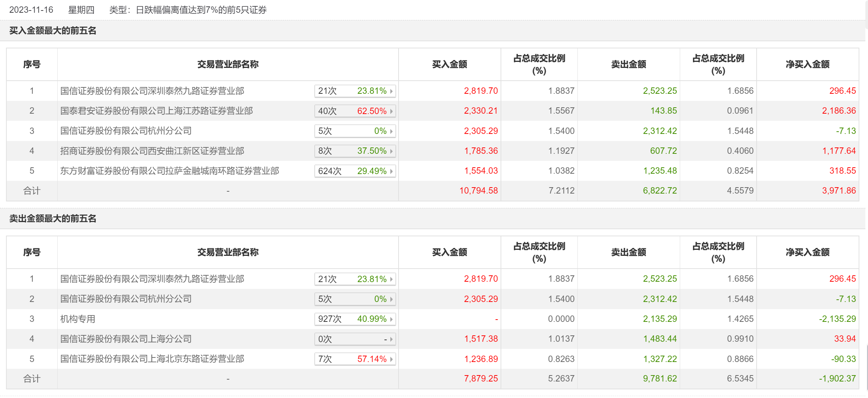
Task: Select buy amount 1,785.36
Action: click(481, 151)
